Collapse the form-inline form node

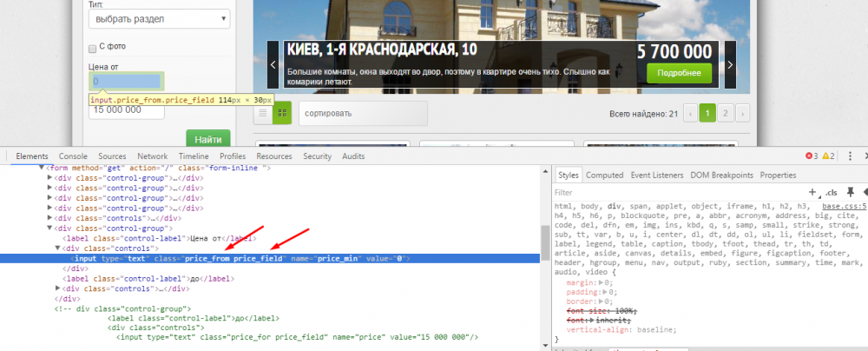point(42,168)
